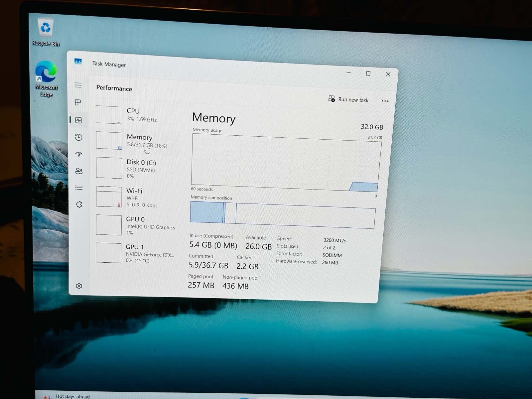Click the Speed value 3200 MT/s
This screenshot has height=399, width=532.
click(334, 240)
